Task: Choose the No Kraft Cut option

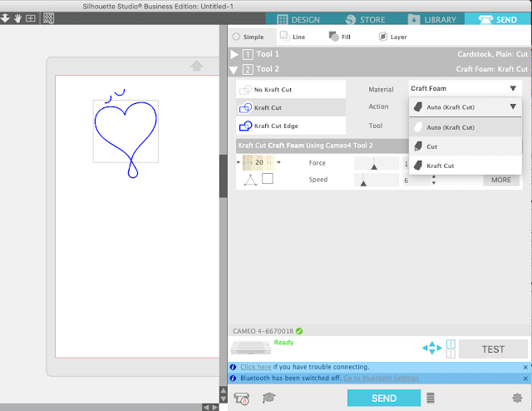Action: tap(291, 90)
